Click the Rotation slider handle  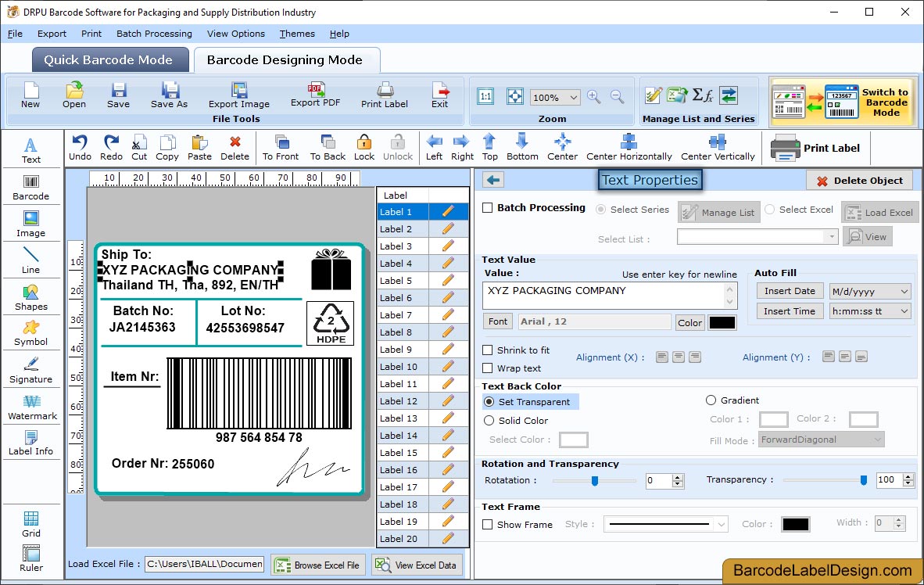[595, 481]
